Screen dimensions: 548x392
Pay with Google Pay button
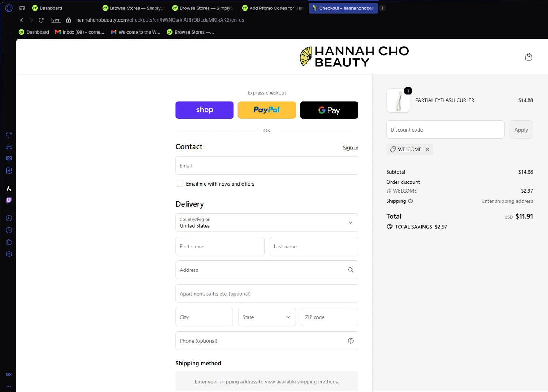(329, 110)
